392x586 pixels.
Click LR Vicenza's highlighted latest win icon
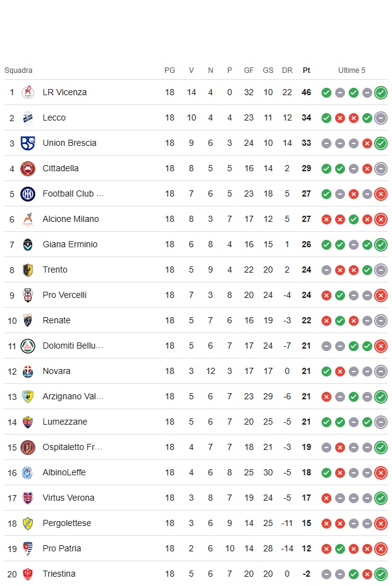(381, 93)
